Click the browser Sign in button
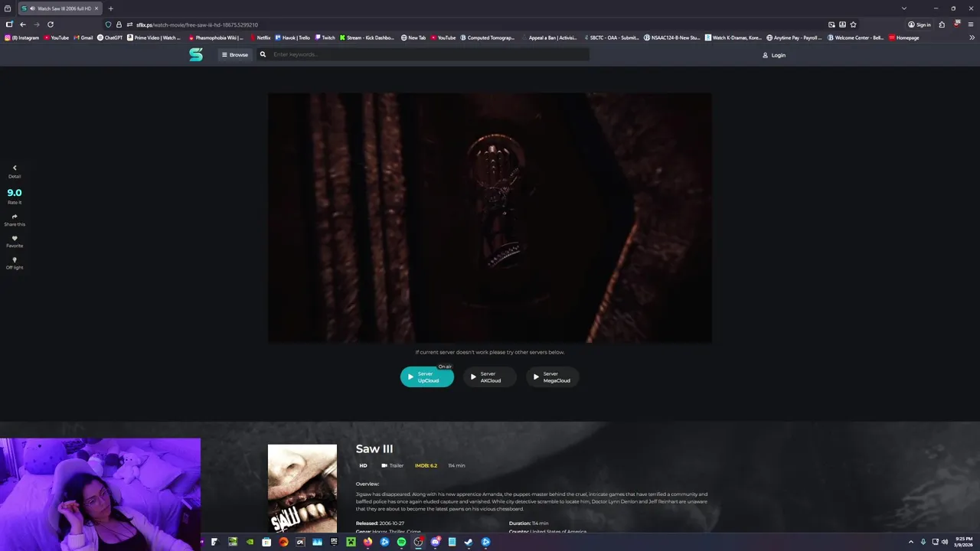This screenshot has width=980, height=551. (x=920, y=24)
